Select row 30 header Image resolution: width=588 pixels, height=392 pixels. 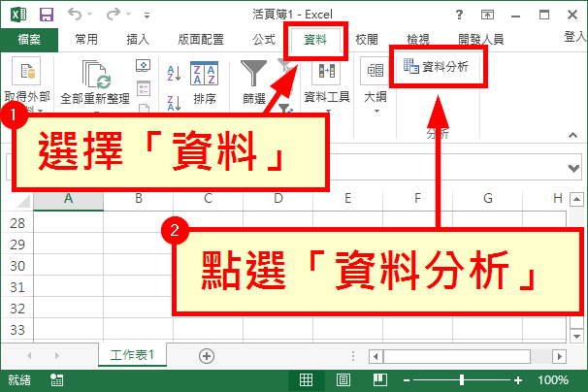[17, 266]
